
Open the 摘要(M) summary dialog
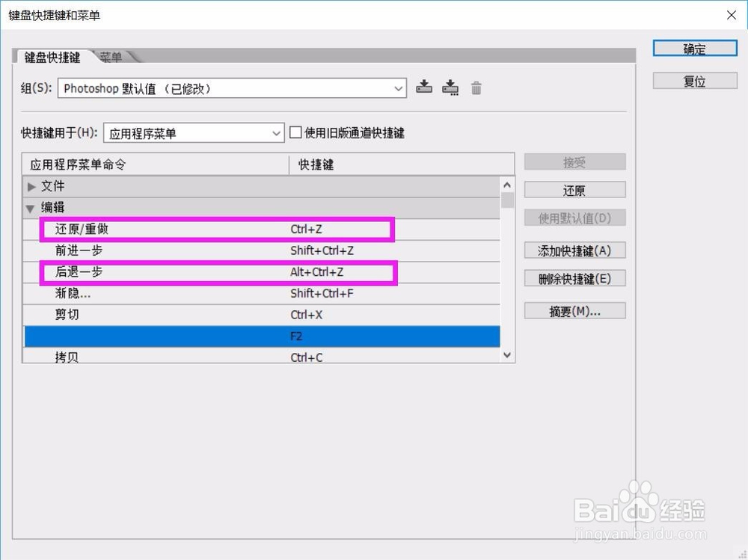pos(574,310)
